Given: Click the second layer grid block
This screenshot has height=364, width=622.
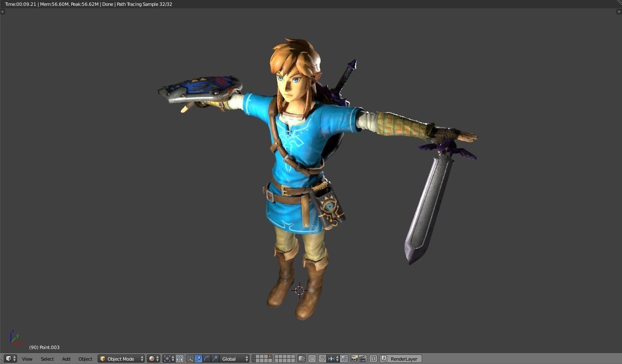Looking at the screenshot, I should (x=285, y=359).
